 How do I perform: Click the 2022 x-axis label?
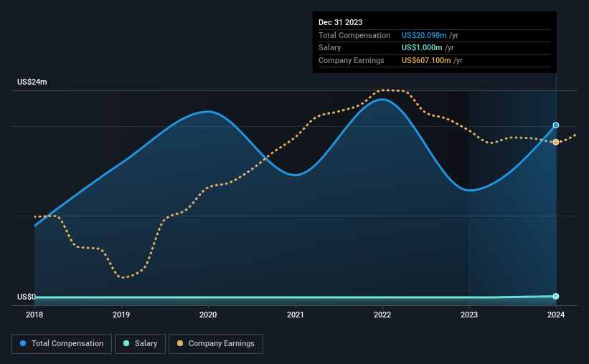click(x=382, y=315)
